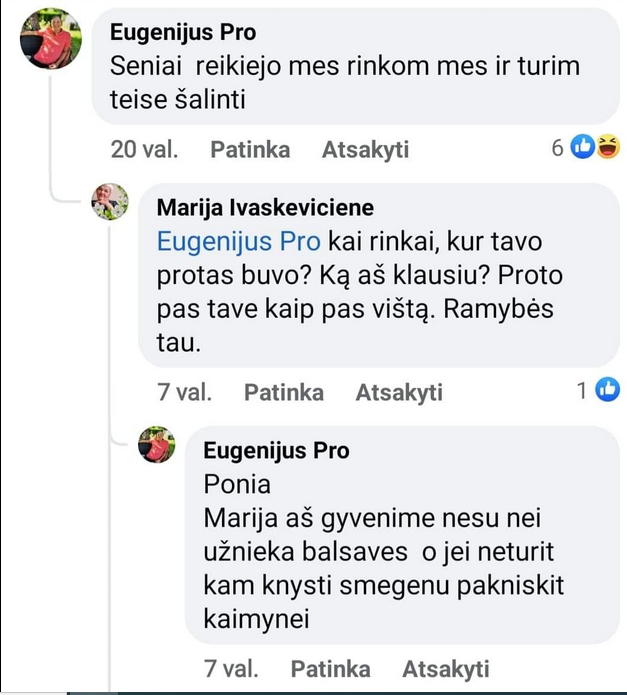
Task: Open Marija Ivaskeviciene's profile picture
Action: tap(110, 201)
